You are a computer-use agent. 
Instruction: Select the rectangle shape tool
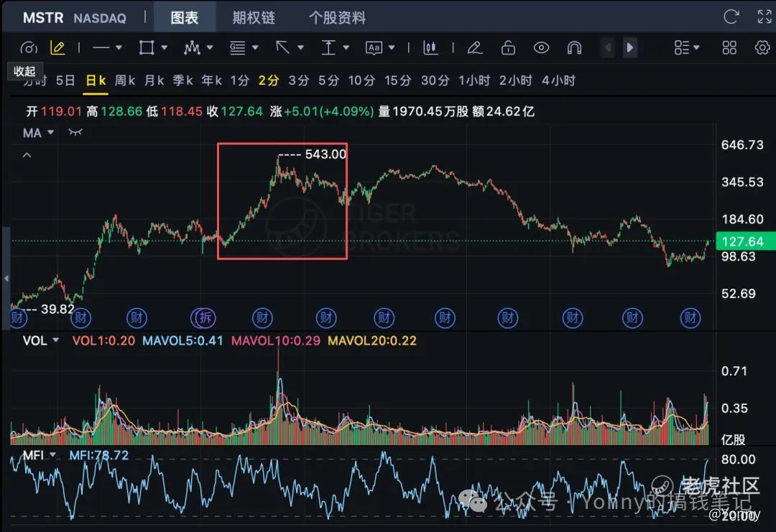(147, 47)
